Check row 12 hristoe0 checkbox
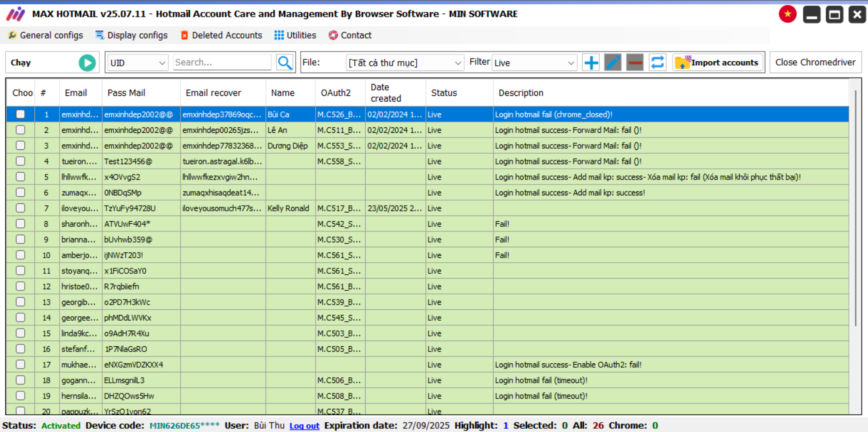 (x=20, y=286)
